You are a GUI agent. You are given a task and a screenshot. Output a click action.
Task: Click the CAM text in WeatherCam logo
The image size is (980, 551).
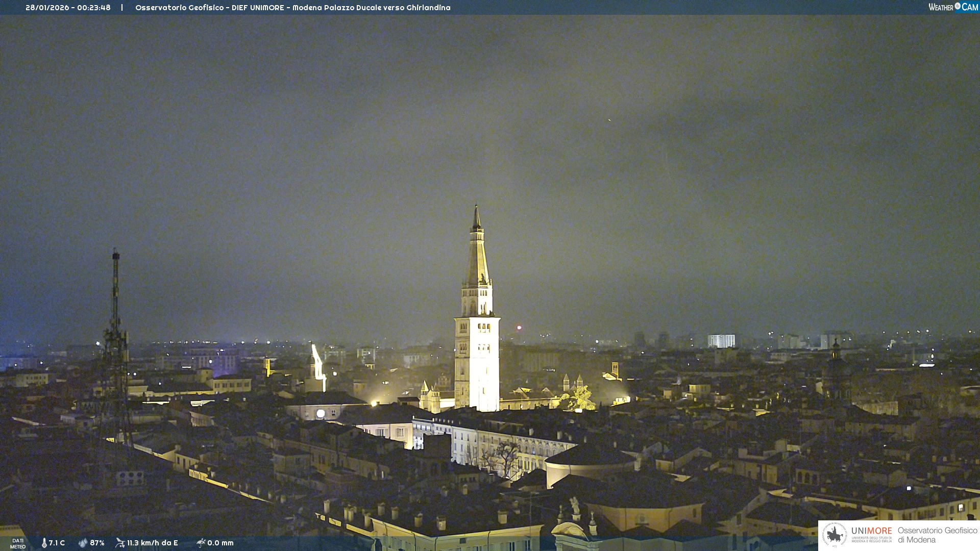click(970, 7)
